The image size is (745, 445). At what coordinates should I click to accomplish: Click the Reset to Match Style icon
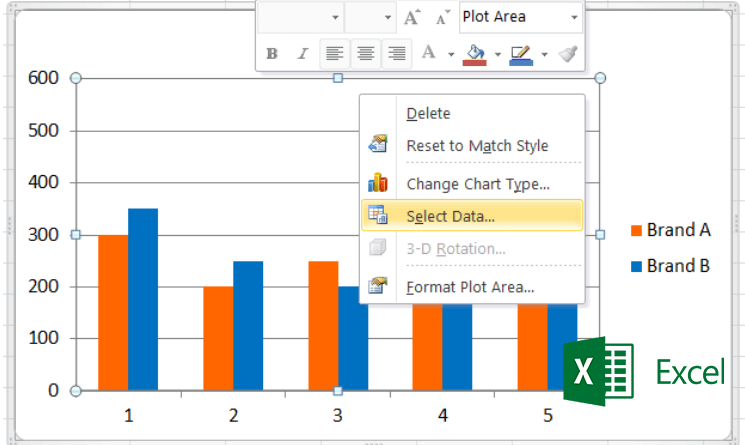(378, 144)
